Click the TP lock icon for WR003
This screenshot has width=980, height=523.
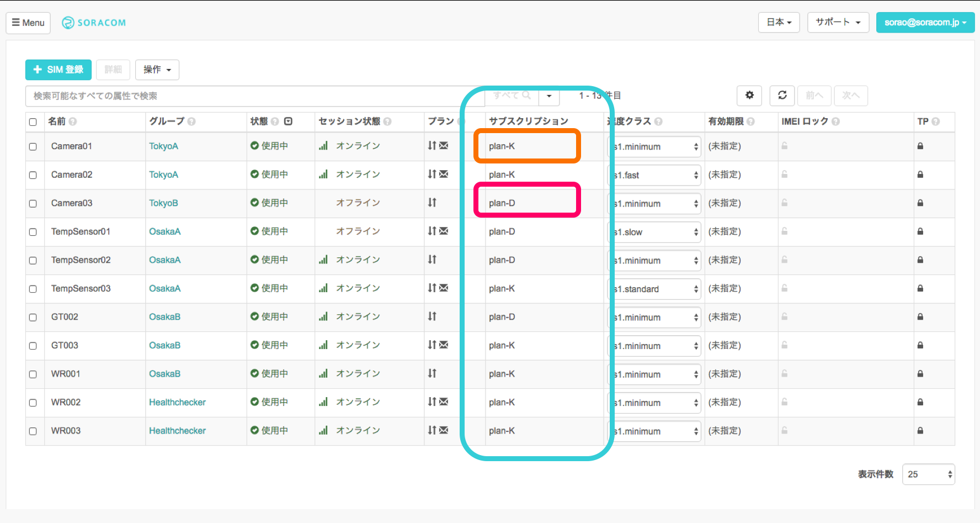(x=920, y=431)
